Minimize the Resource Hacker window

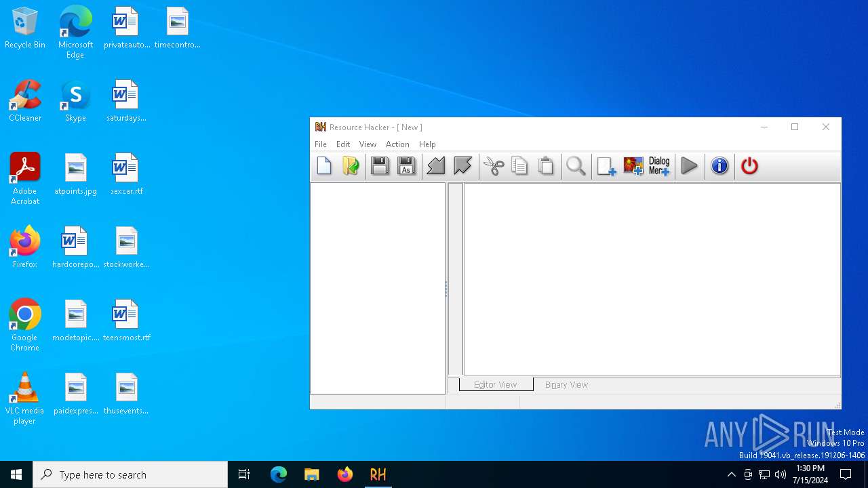click(x=764, y=127)
